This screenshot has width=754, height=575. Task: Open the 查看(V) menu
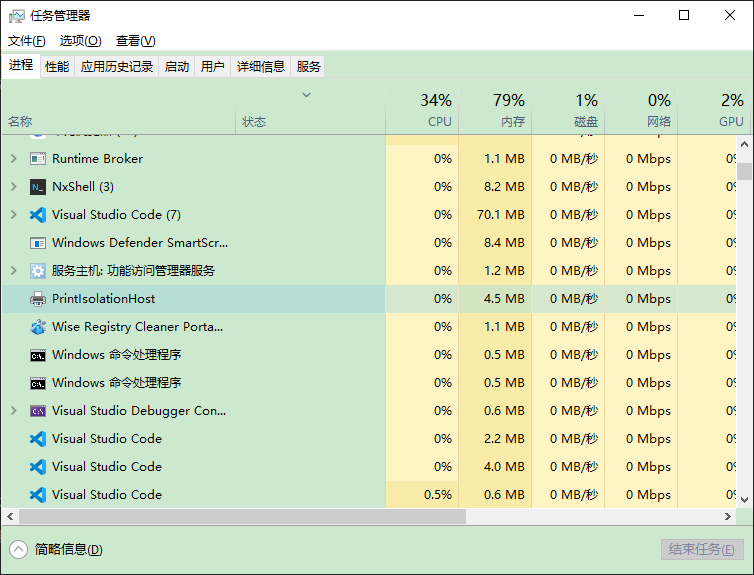[x=136, y=41]
